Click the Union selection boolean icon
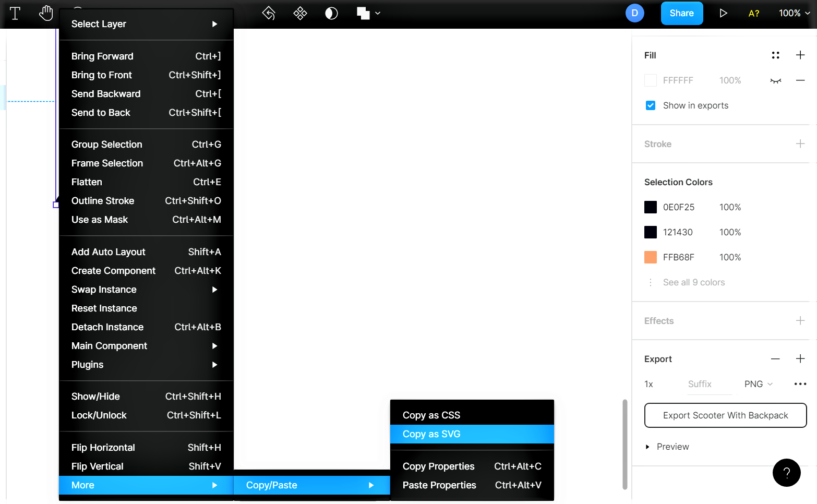Viewport: 817px width, 504px height. click(x=364, y=13)
